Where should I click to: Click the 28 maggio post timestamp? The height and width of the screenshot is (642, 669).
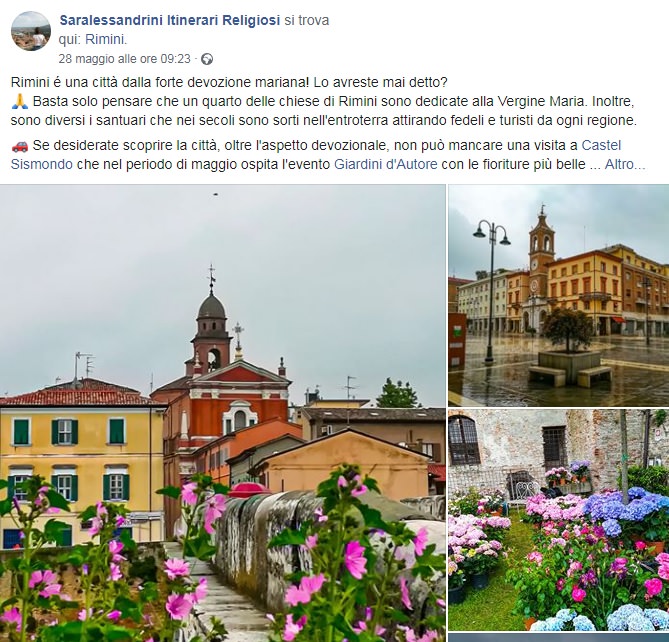coord(124,59)
